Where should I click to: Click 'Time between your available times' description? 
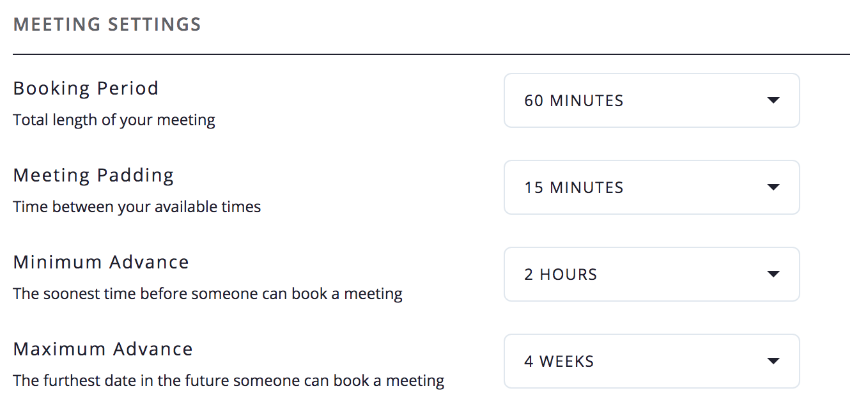point(137,207)
